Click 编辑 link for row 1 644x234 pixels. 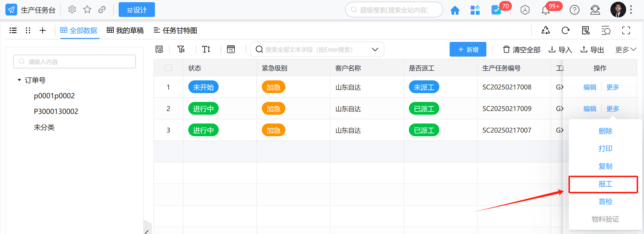[x=590, y=87]
